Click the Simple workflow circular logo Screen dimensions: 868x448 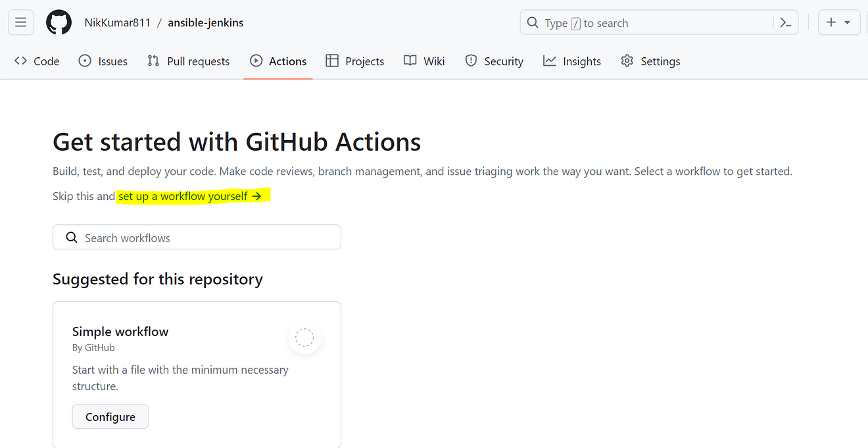[304, 338]
